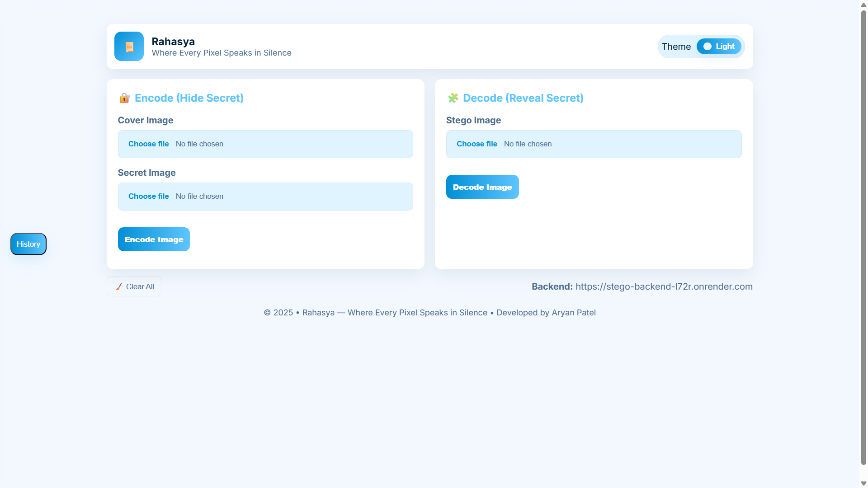Click the white knob of theme toggle
The image size is (868, 488).
coord(708,47)
